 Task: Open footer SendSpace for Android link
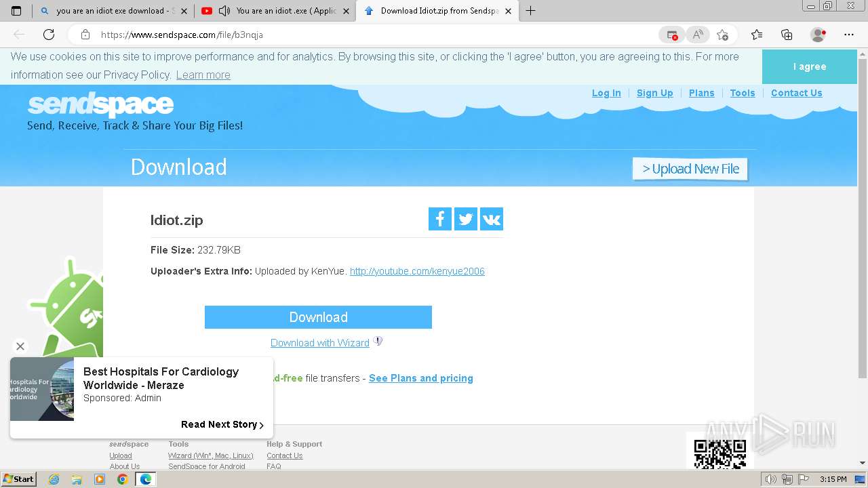click(x=207, y=466)
